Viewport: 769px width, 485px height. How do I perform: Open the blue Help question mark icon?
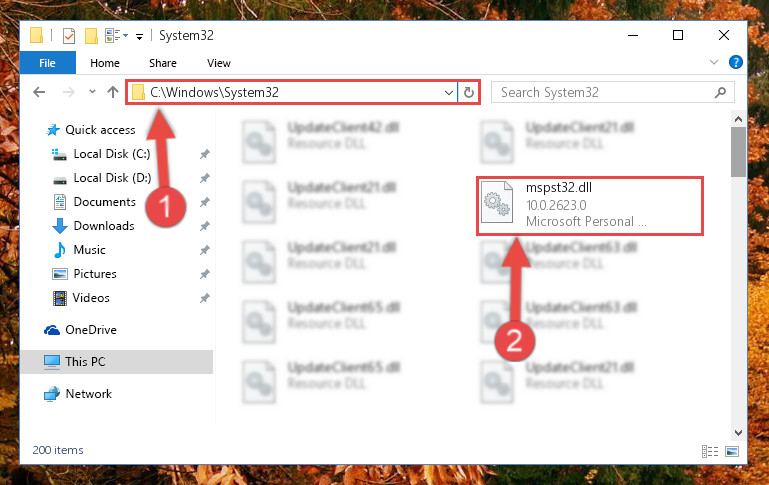[x=735, y=62]
